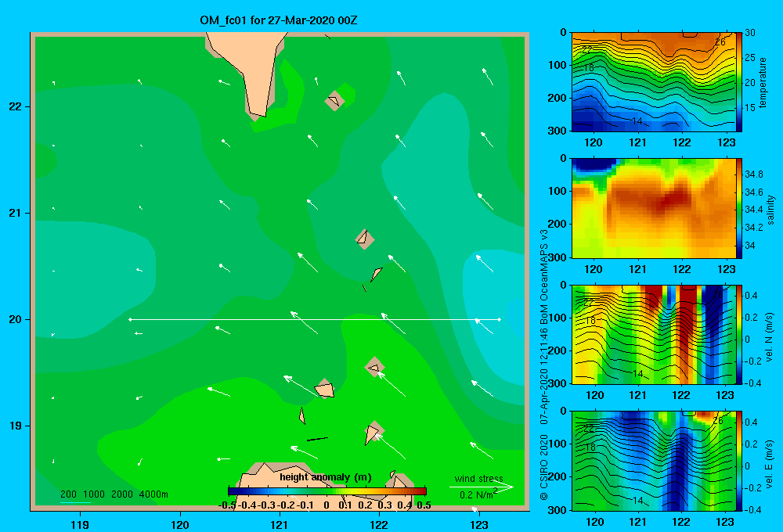Click the CSIRO BoM OceanMAPS copyright text
The image size is (783, 532).
coord(544,365)
